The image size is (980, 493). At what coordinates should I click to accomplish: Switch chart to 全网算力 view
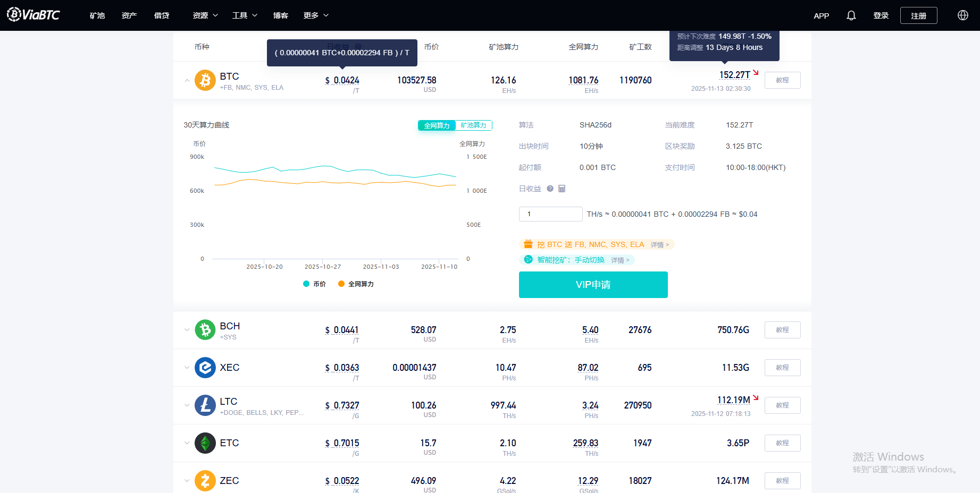(x=437, y=125)
